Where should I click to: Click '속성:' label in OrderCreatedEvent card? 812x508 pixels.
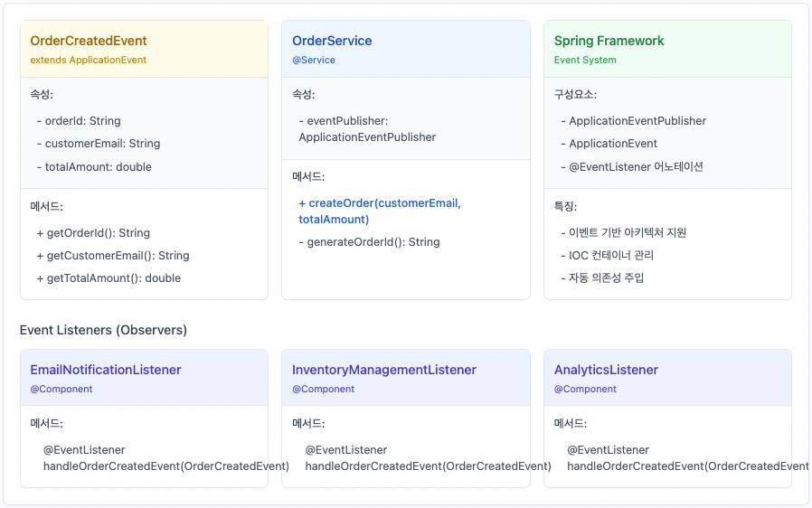click(42, 95)
